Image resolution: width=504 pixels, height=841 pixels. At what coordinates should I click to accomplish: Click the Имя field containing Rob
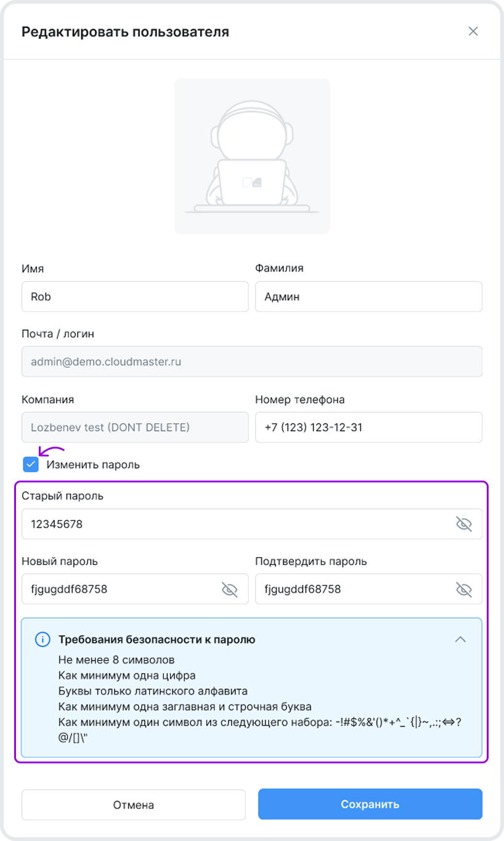point(134,297)
